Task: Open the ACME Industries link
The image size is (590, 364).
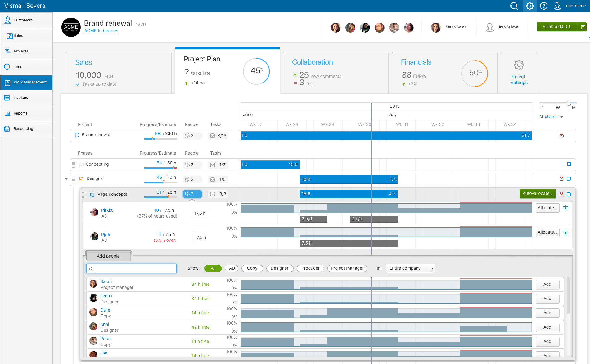Action: click(101, 31)
